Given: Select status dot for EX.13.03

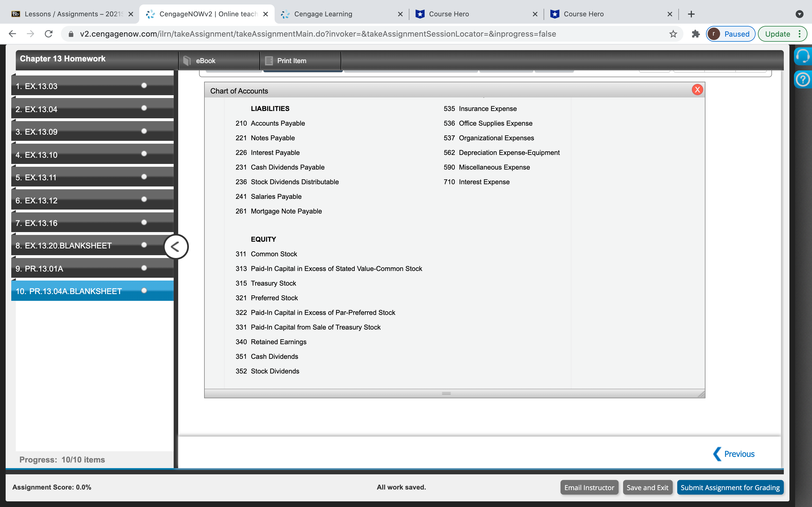Looking at the screenshot, I should [x=144, y=86].
